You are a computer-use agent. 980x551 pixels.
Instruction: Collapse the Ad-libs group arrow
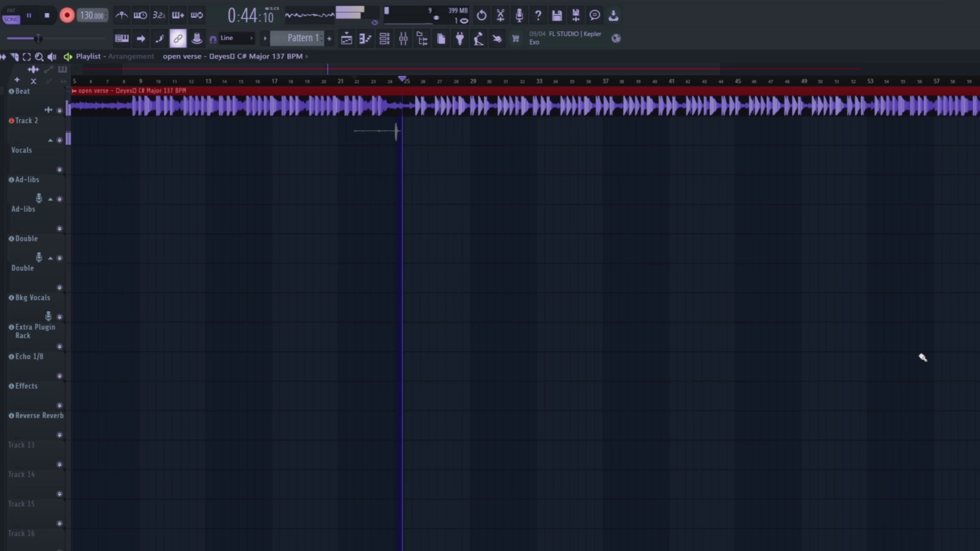coord(50,199)
